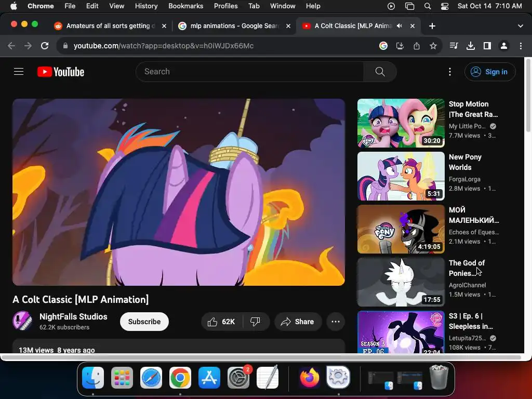Open the Bookmarks menu
Image resolution: width=532 pixels, height=399 pixels.
pos(185,6)
